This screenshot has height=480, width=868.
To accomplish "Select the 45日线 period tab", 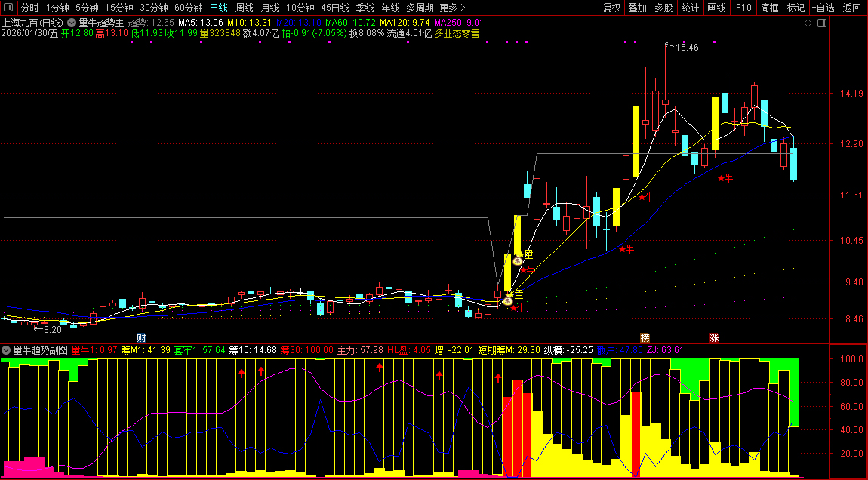I will 335,8.
